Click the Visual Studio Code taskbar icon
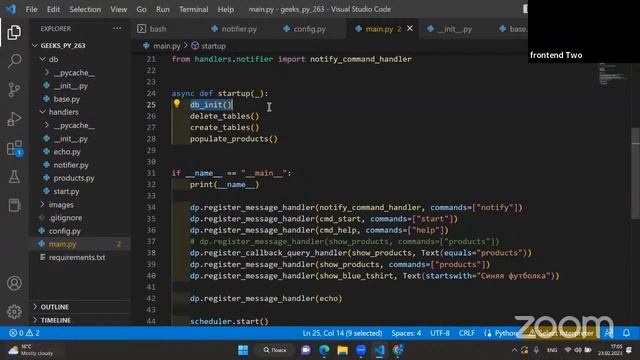 [379, 350]
